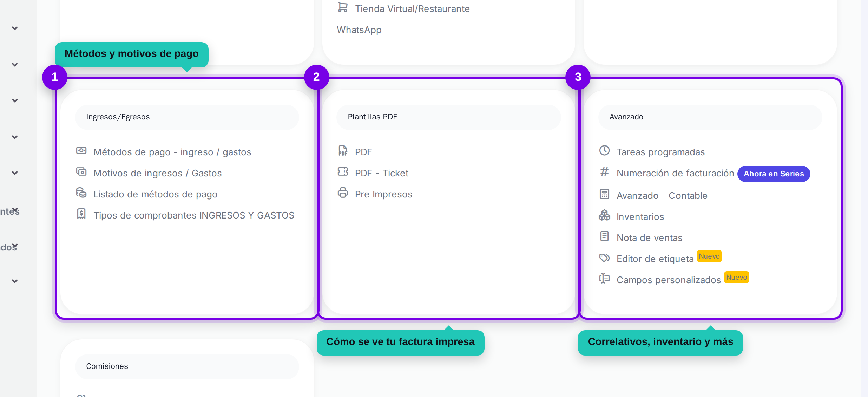Screen dimensions: 868x397
Task: Click the icon beside Motivos de ingresos / Gastos
Action: click(81, 172)
